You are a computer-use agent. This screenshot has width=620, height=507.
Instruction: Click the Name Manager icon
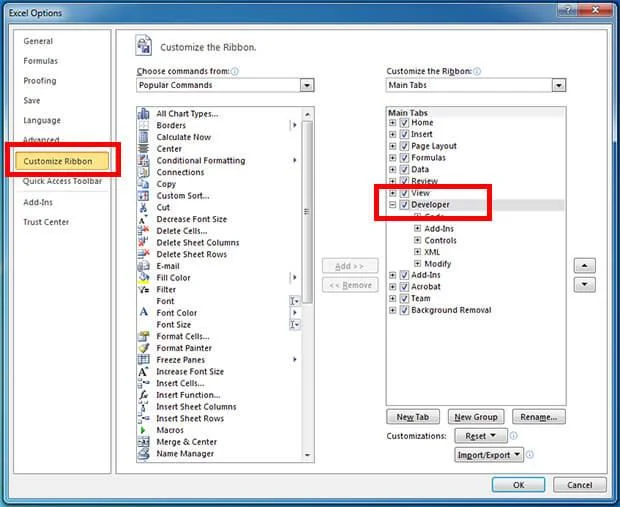coord(143,454)
